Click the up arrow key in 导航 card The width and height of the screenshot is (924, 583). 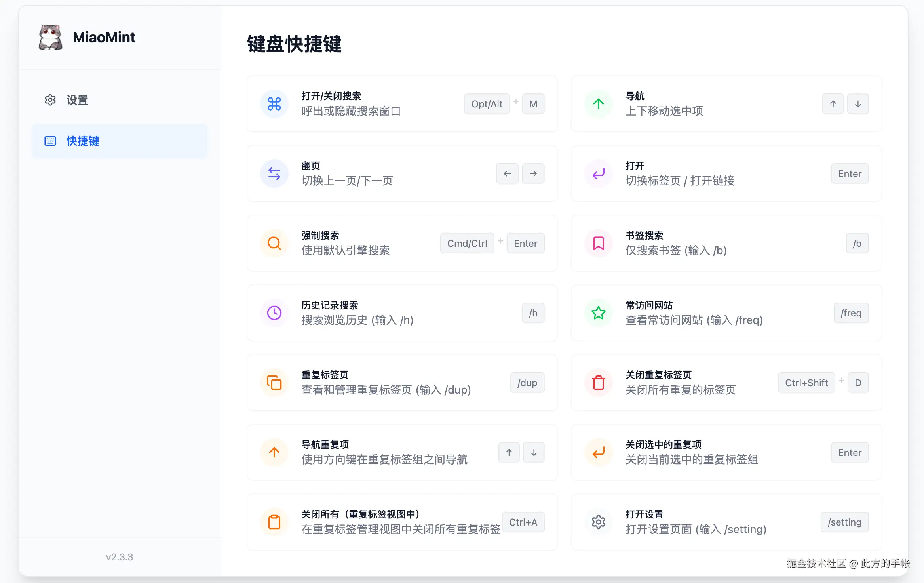click(x=833, y=104)
